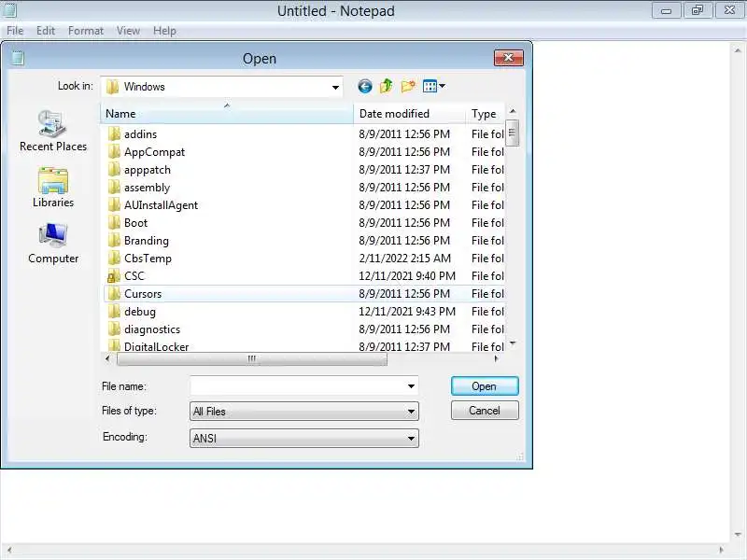Select the diagnostics folder icon
This screenshot has width=747, height=560.
tap(114, 329)
